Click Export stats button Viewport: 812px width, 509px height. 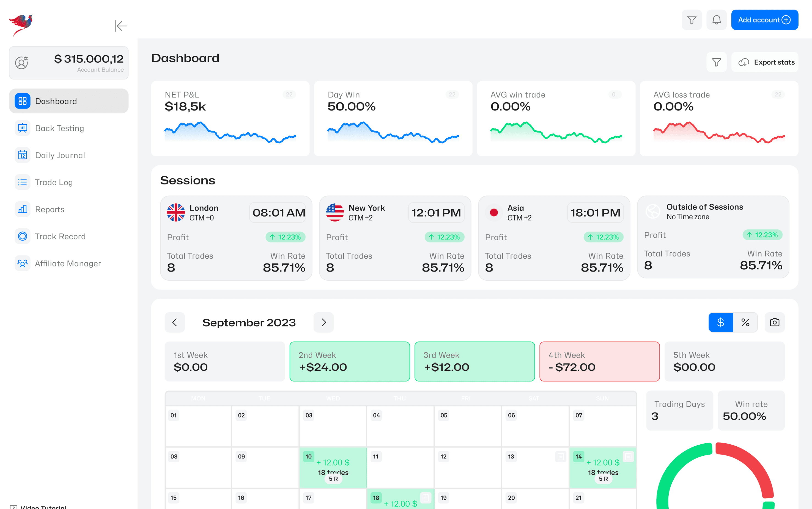tap(764, 62)
